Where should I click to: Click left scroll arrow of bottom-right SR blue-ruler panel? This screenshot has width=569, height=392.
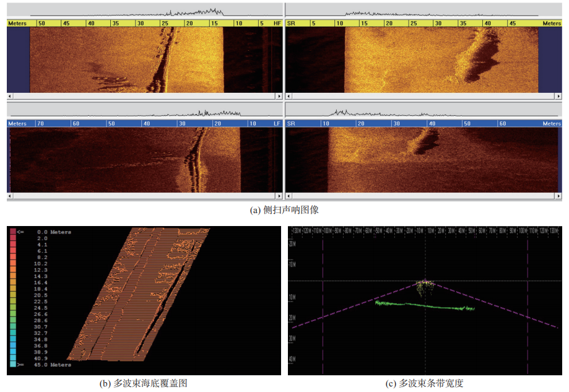289,196
